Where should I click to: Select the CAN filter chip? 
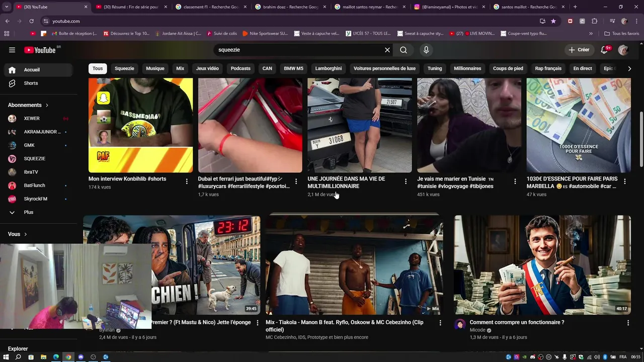(x=267, y=68)
